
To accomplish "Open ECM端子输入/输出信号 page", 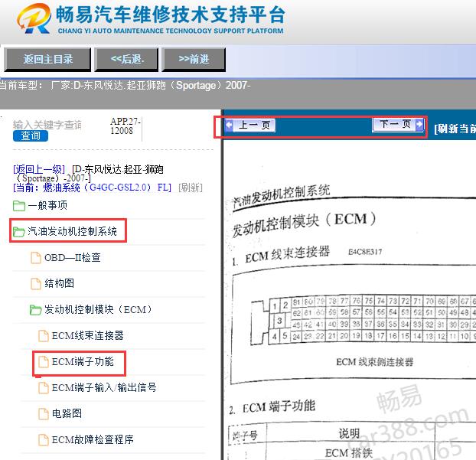I will [104, 388].
